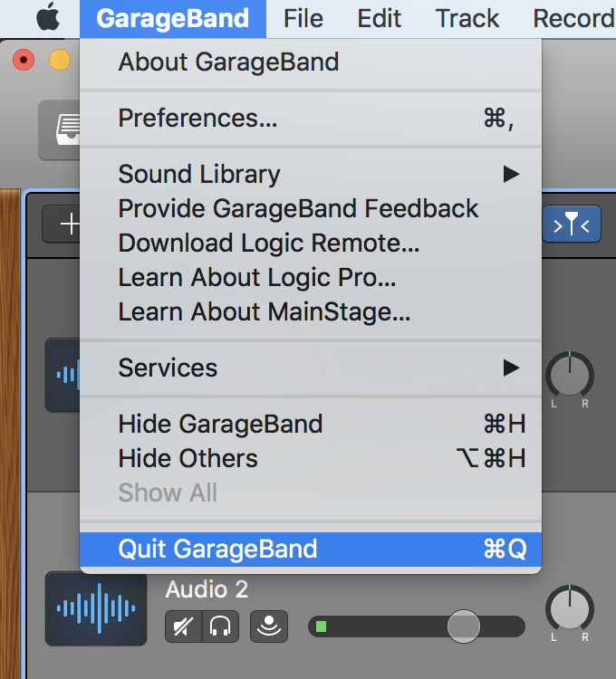This screenshot has width=616, height=679.
Task: Click Learn About Logic Pro…
Action: [311, 277]
